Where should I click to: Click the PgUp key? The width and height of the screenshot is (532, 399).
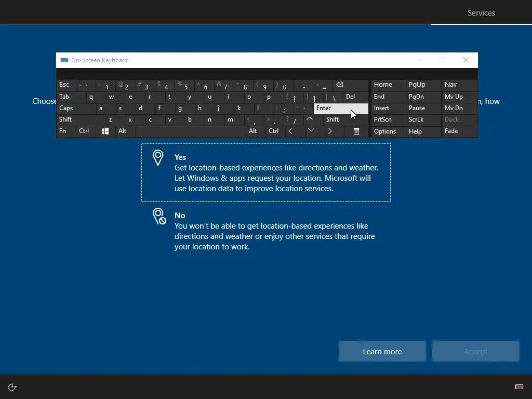(x=423, y=85)
